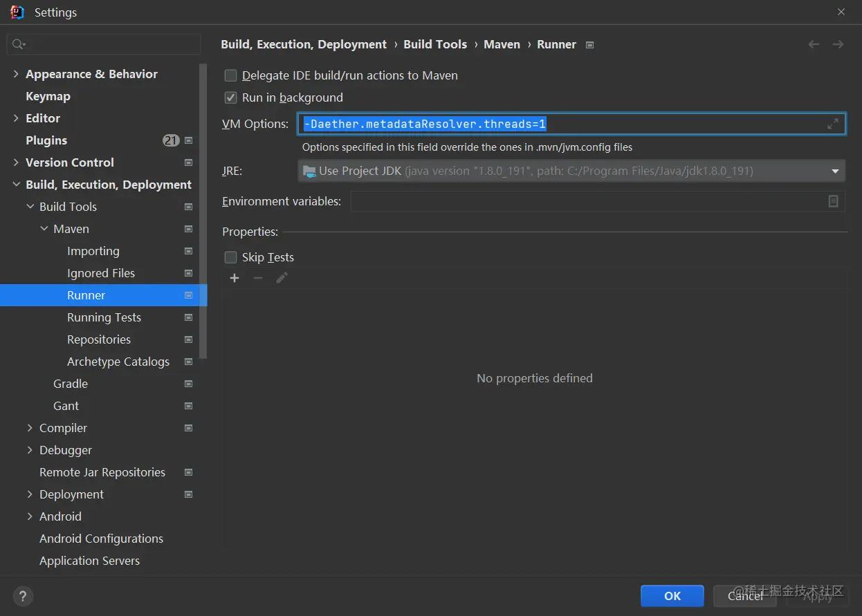
Task: Click the Help question mark icon
Action: [x=23, y=596]
